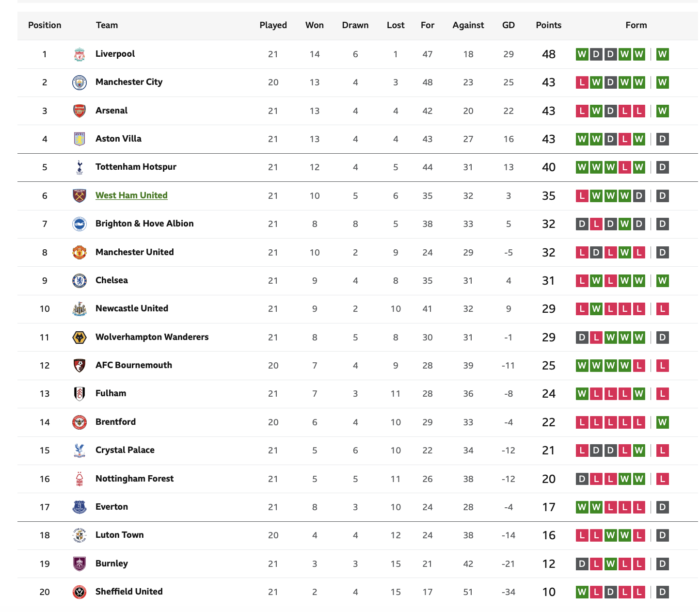Click Liverpool's latest green W form box
Viewport: 700px width, 612px height.
pyautogui.click(x=663, y=54)
